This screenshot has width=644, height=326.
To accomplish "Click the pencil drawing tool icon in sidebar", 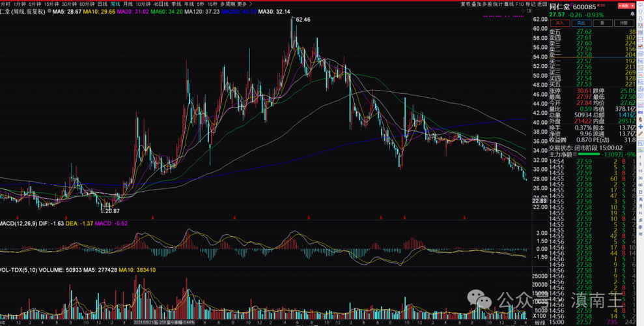I will pyautogui.click(x=640, y=133).
